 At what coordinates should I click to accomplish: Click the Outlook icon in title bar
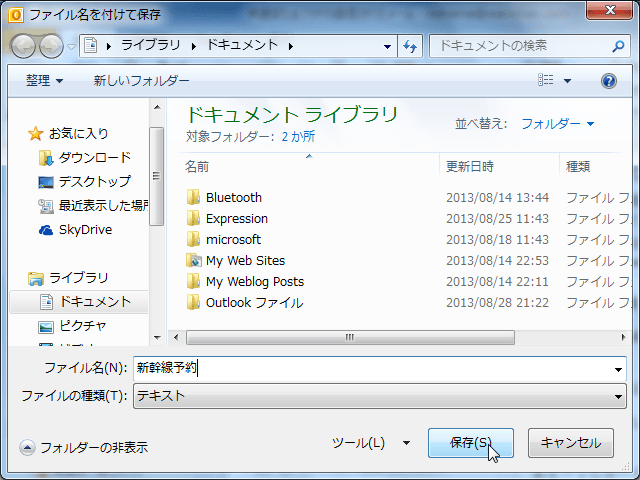(x=16, y=15)
